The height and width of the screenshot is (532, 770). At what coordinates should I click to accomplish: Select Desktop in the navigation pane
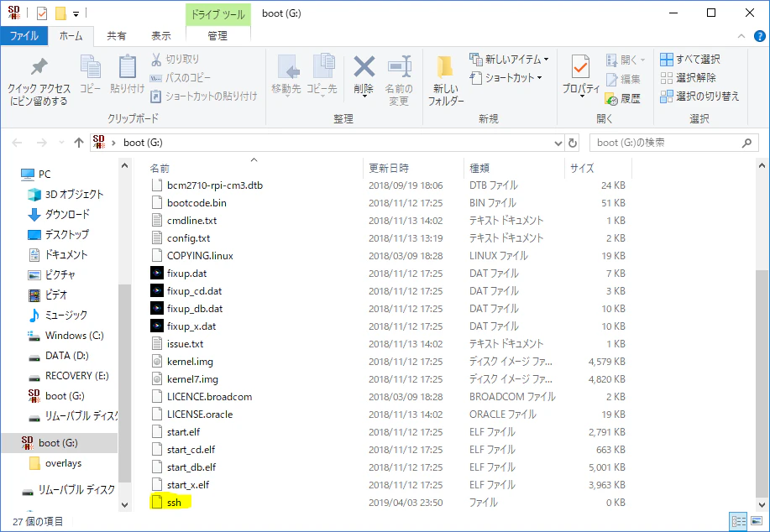coord(67,235)
